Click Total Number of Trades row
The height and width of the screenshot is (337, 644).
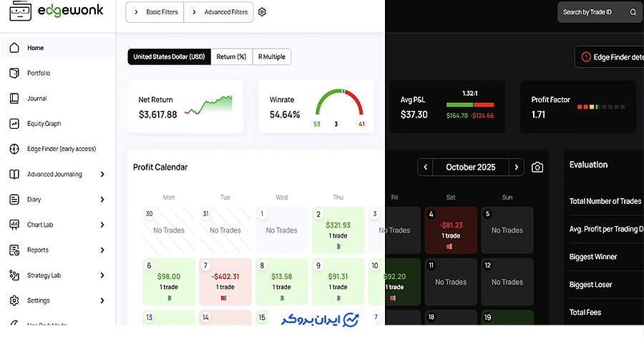click(606, 201)
